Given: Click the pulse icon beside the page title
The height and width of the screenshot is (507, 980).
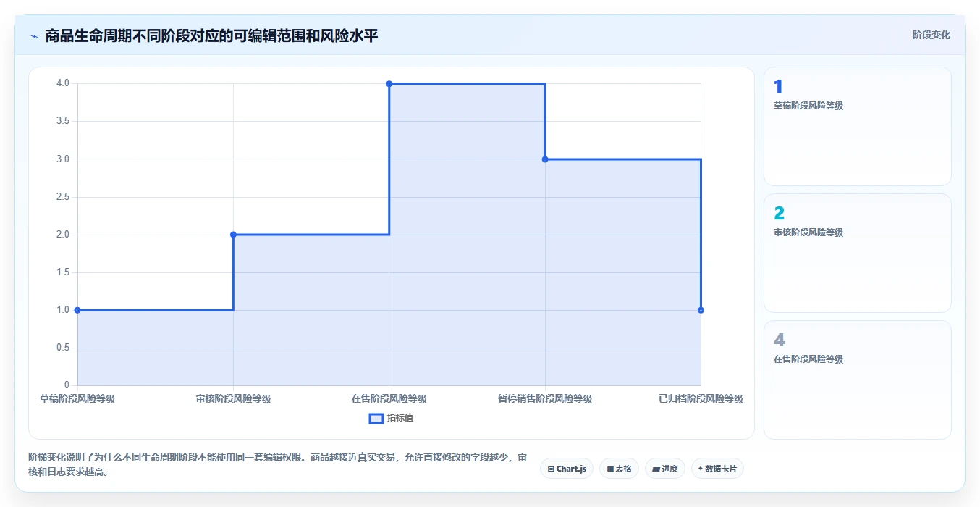Looking at the screenshot, I should click(x=34, y=35).
